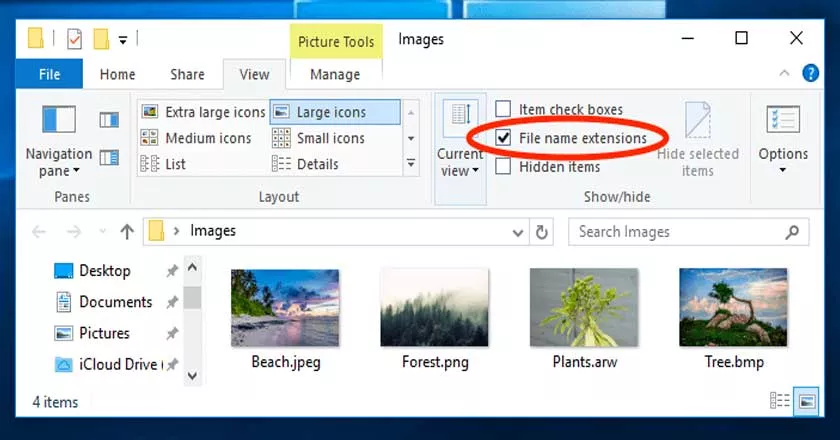
Task: Toggle the Details pane icon
Action: click(x=109, y=158)
